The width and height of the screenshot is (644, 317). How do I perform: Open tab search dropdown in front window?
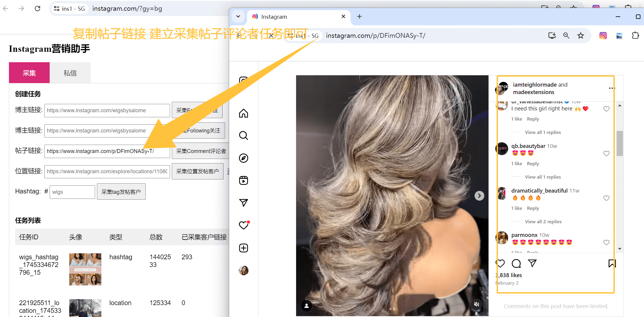click(x=238, y=16)
